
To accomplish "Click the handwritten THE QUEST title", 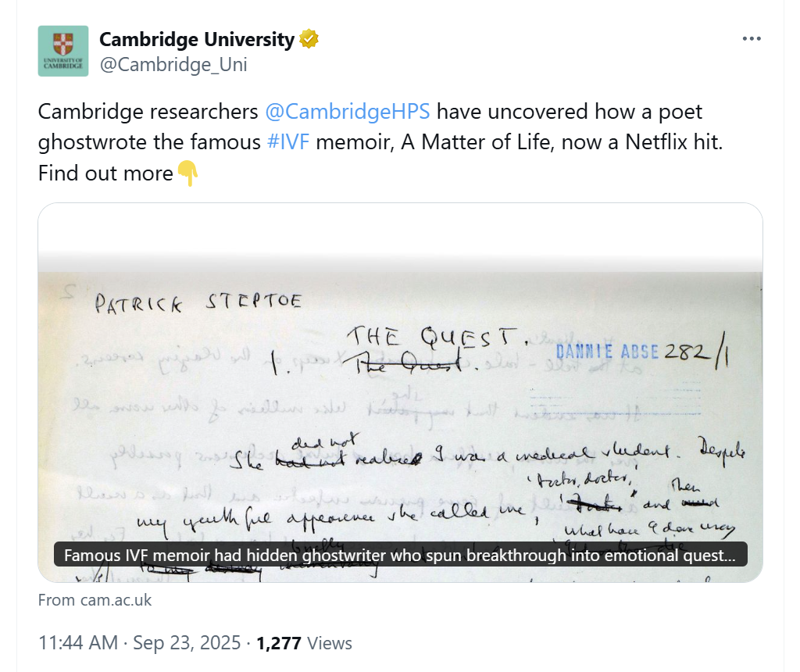I will 436,337.
